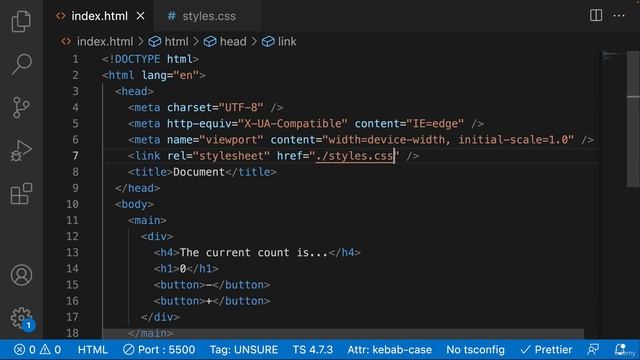Click the minimap preview at editor edge
The image size is (640, 360).
[613, 56]
